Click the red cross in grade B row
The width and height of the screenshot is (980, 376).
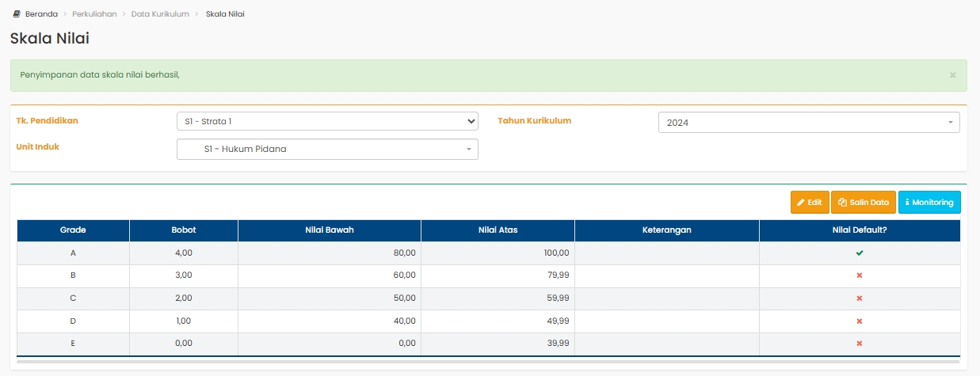[860, 275]
